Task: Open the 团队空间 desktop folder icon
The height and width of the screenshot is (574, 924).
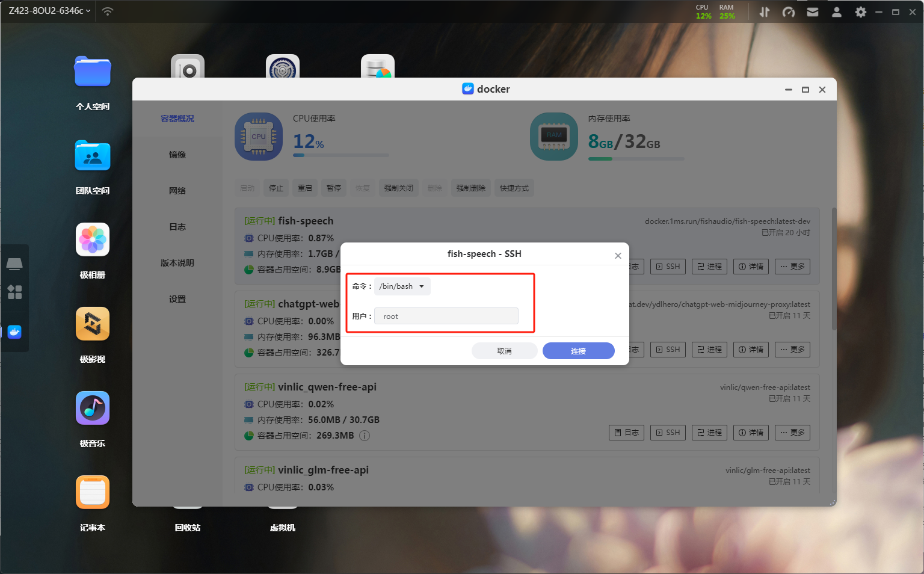Action: [93, 156]
